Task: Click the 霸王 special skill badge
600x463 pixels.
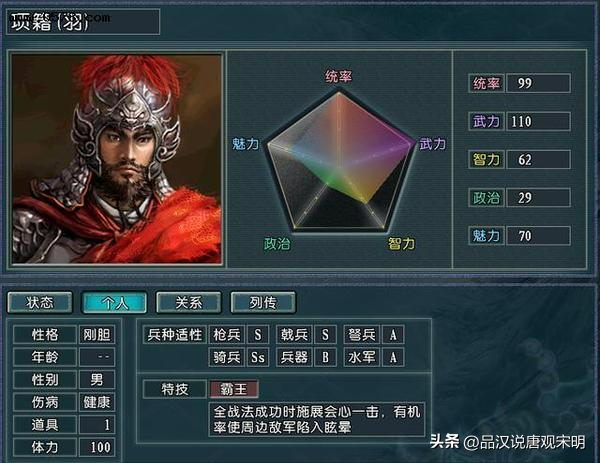Action: (234, 389)
